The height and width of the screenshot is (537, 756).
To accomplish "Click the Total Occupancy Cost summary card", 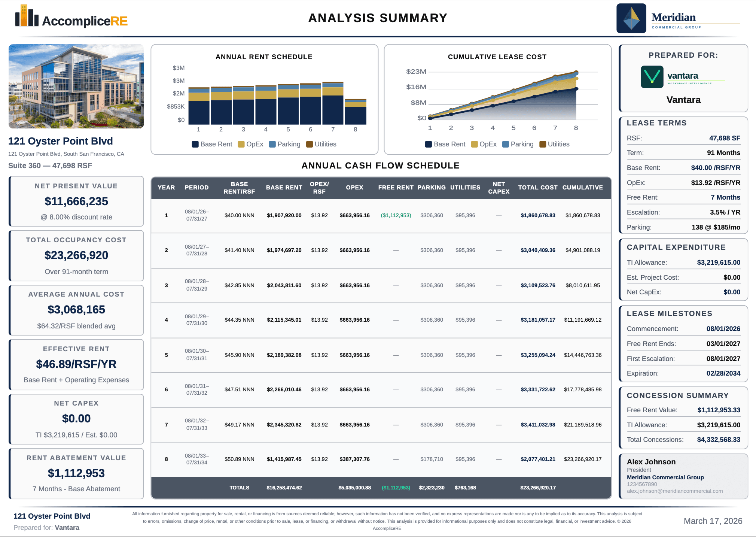I will pyautogui.click(x=76, y=256).
